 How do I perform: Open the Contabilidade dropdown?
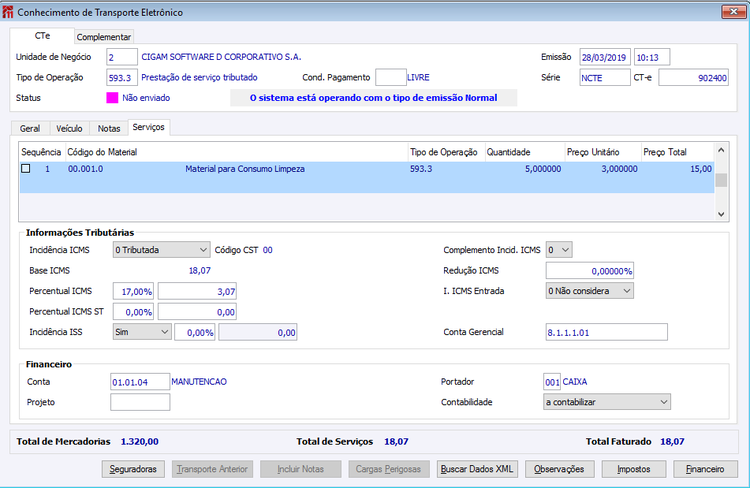coord(606,401)
